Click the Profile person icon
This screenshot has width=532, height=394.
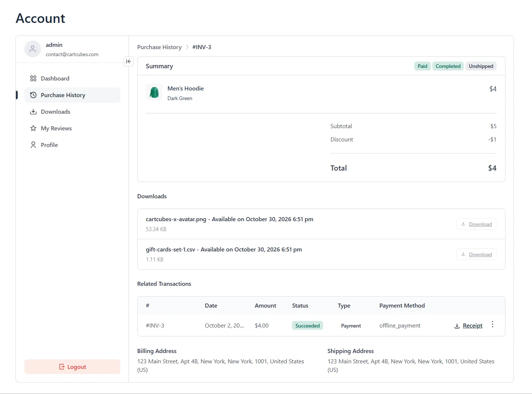33,145
